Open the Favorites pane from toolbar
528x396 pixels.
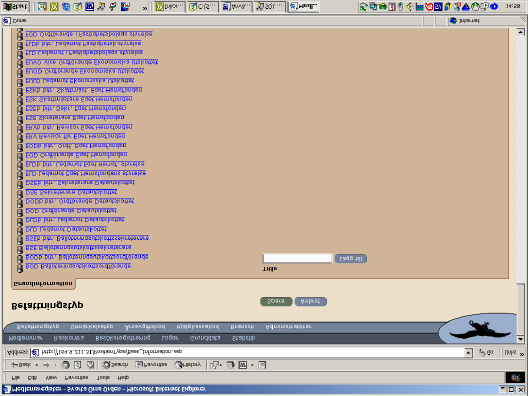151,365
